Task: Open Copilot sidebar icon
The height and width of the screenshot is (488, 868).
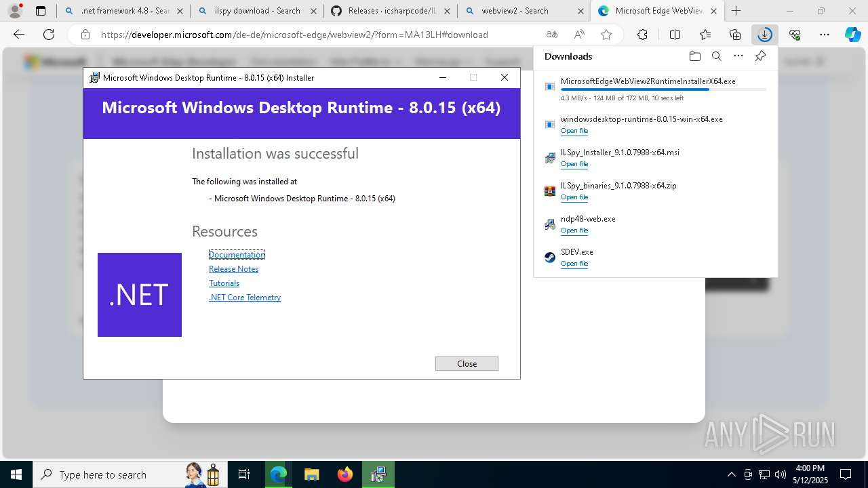Action: [x=853, y=35]
